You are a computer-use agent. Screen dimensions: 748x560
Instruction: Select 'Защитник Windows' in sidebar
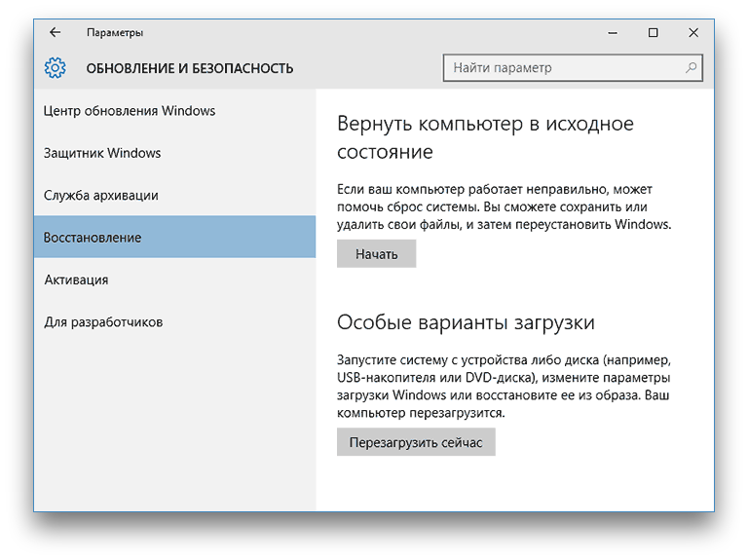102,153
